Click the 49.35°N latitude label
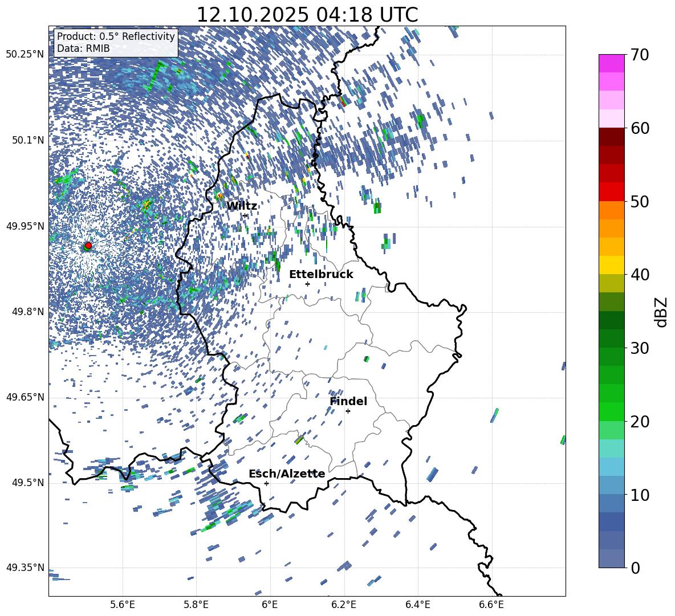 click(25, 568)
